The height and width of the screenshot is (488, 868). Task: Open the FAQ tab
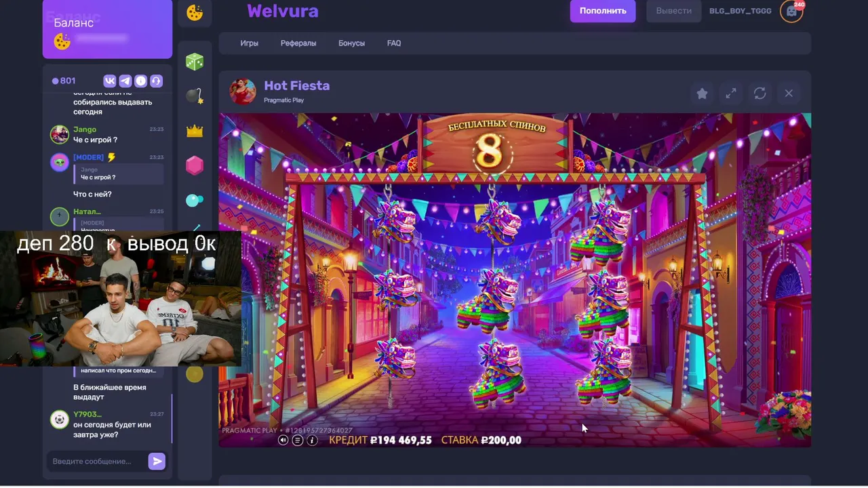(394, 43)
